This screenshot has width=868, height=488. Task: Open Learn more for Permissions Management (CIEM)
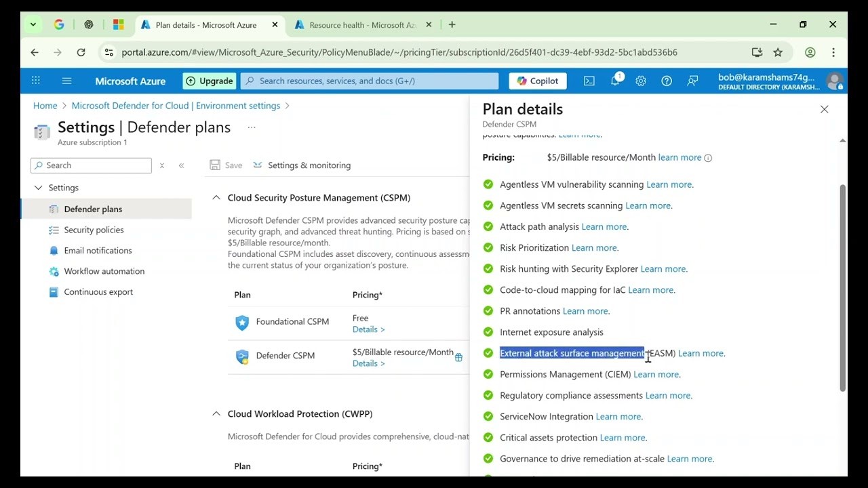(656, 374)
